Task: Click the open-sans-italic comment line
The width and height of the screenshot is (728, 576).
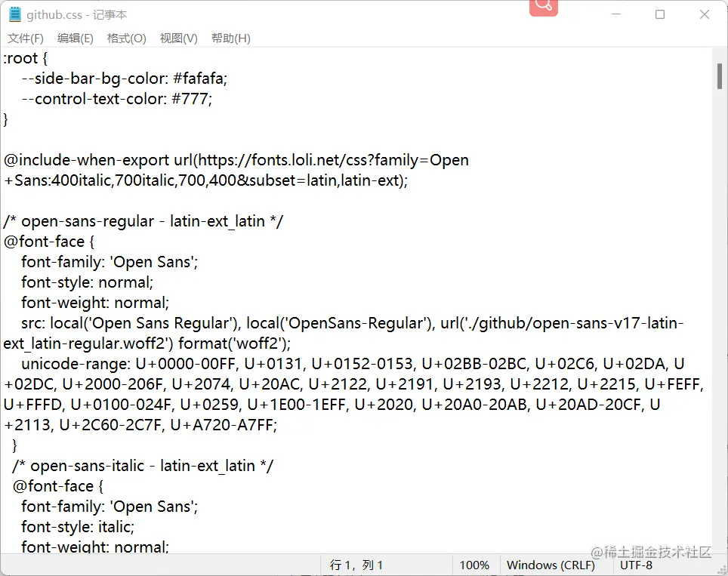Action: click(143, 466)
